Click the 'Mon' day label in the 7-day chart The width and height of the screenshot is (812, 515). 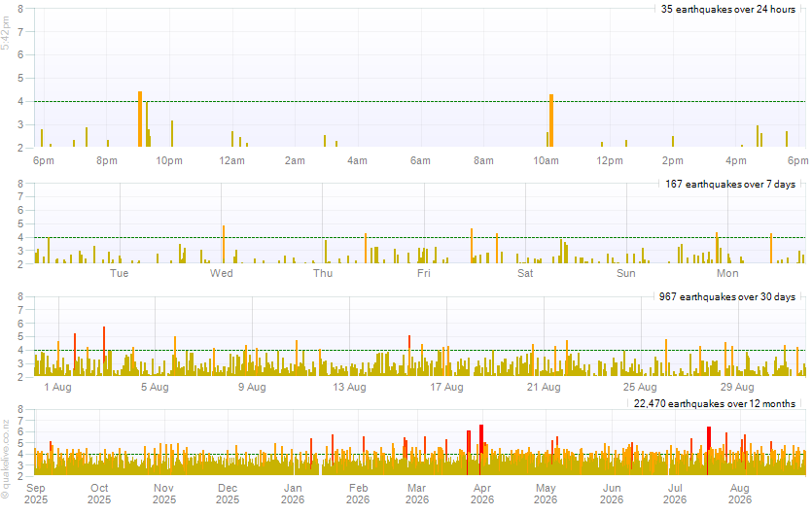[x=727, y=273]
